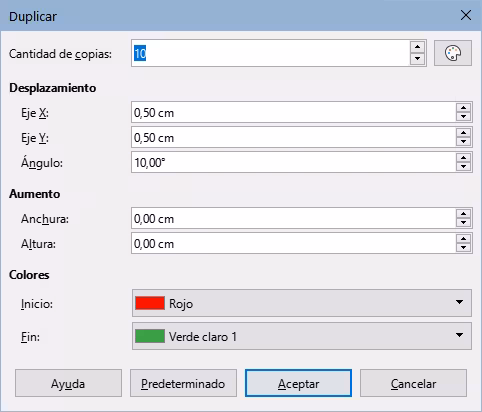
Task: Close the Duplicar dialog window
Action: [x=466, y=15]
